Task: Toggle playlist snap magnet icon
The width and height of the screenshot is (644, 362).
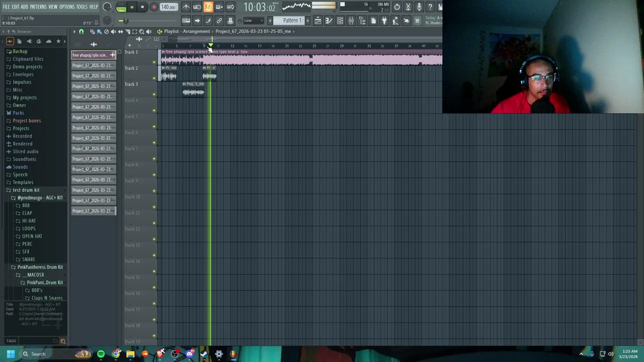Action: [x=82, y=32]
